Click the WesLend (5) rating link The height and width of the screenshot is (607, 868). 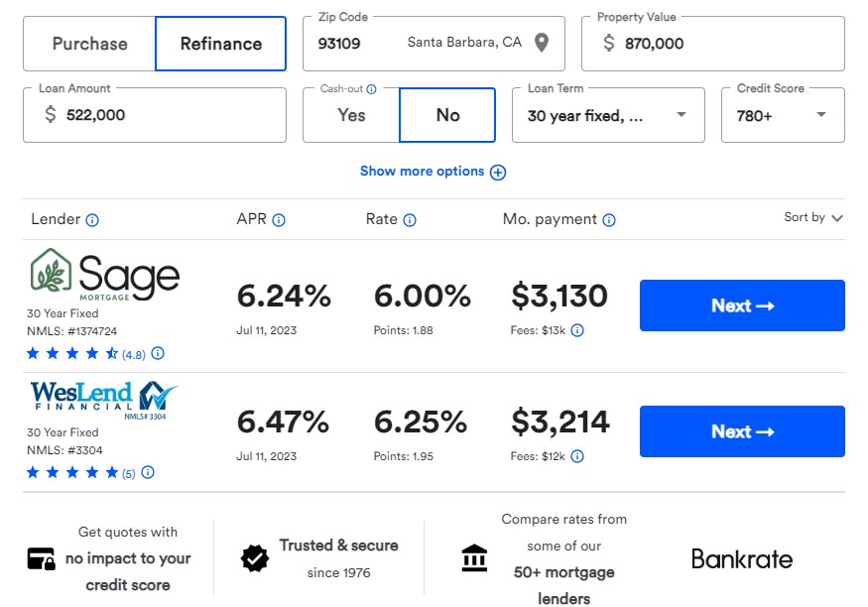tap(128, 474)
